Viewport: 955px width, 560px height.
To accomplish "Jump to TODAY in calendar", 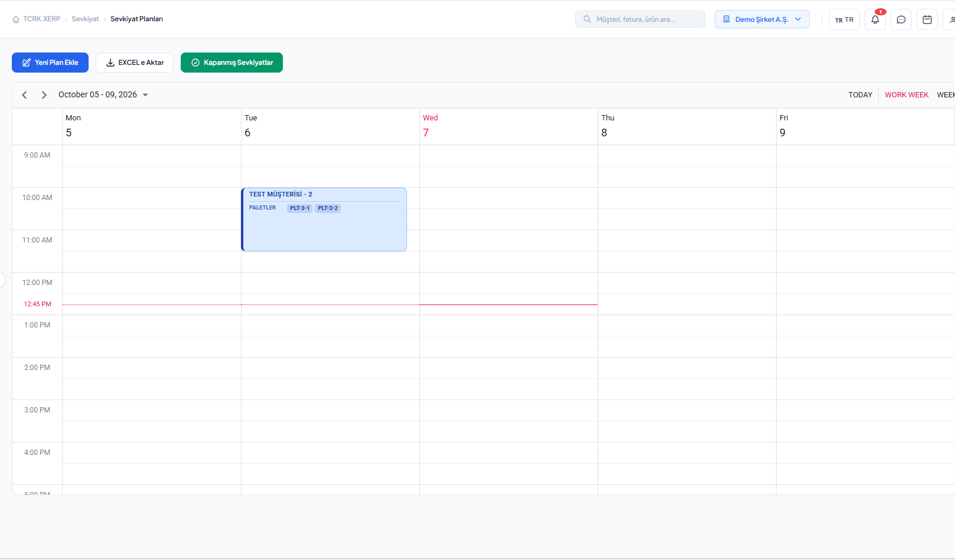I will point(860,95).
